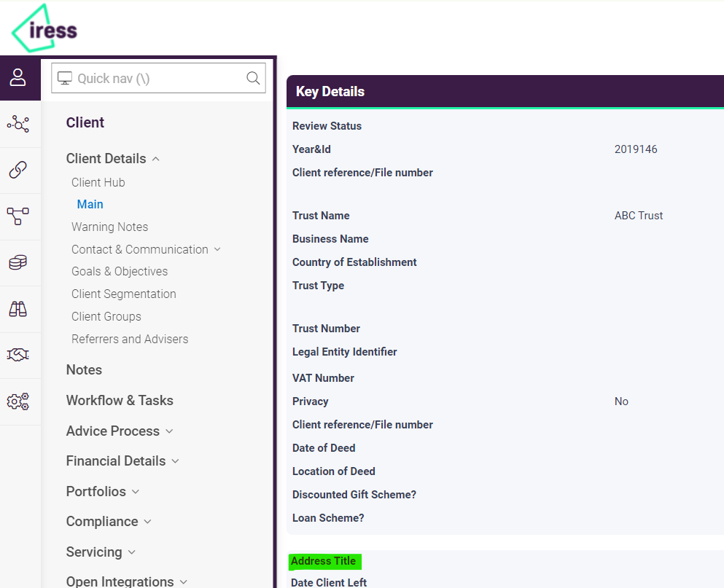Click the link icon in the left sidebar
The image size is (724, 588).
click(20, 170)
